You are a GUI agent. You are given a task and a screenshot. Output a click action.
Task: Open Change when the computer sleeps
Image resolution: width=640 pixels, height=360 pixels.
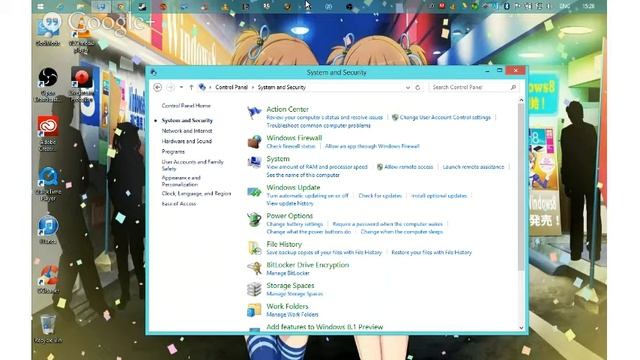pyautogui.click(x=402, y=232)
